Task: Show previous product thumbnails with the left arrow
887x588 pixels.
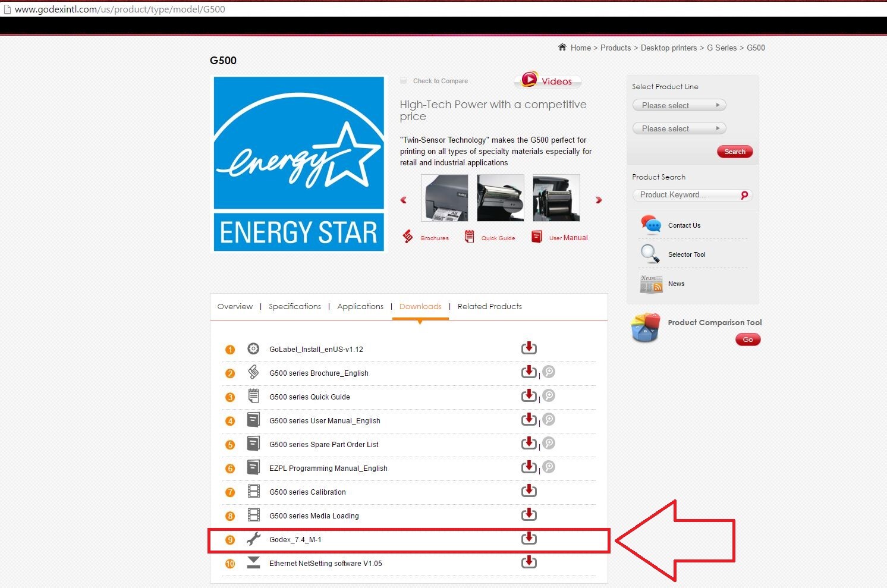Action: pos(404,200)
